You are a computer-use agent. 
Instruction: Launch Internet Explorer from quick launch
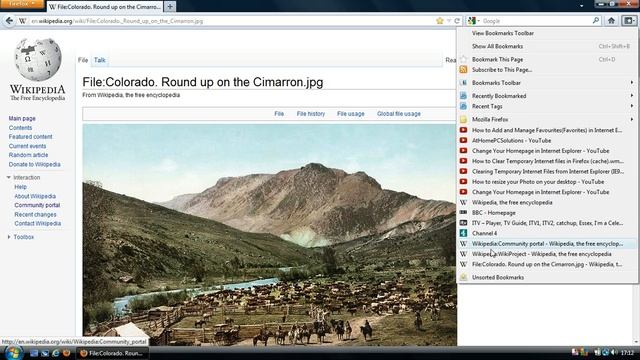pos(56,353)
